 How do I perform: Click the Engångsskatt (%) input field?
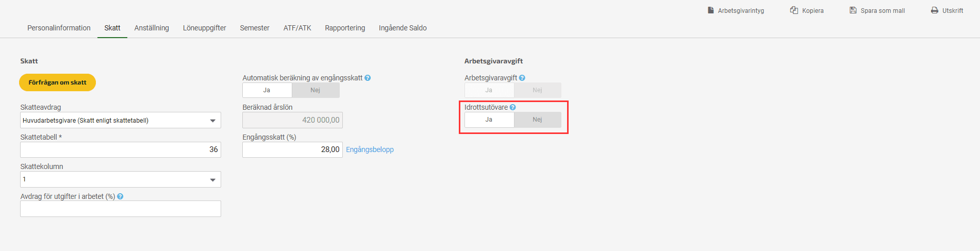click(x=292, y=149)
